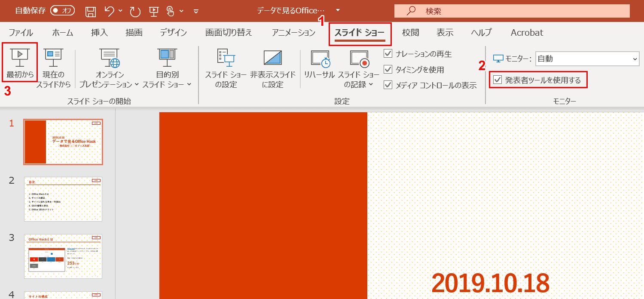The image size is (644, 299).
Task: Switch to the アニメーション tab
Action: point(293,33)
